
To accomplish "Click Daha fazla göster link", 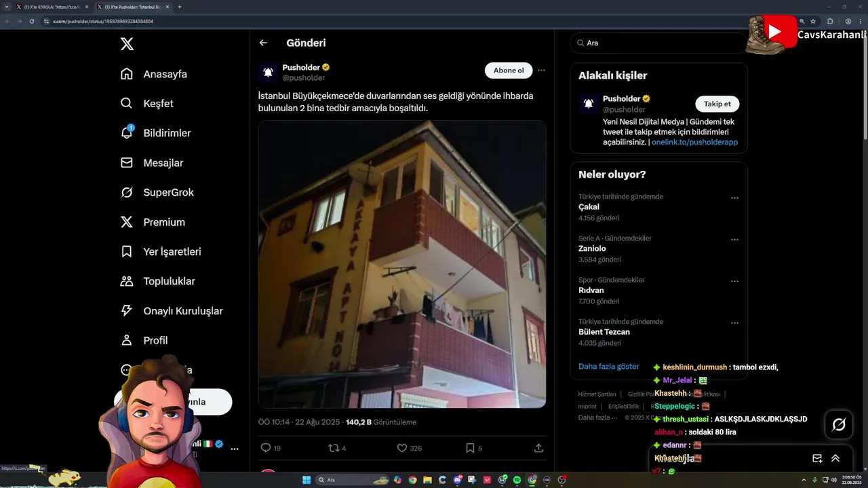I will click(608, 366).
